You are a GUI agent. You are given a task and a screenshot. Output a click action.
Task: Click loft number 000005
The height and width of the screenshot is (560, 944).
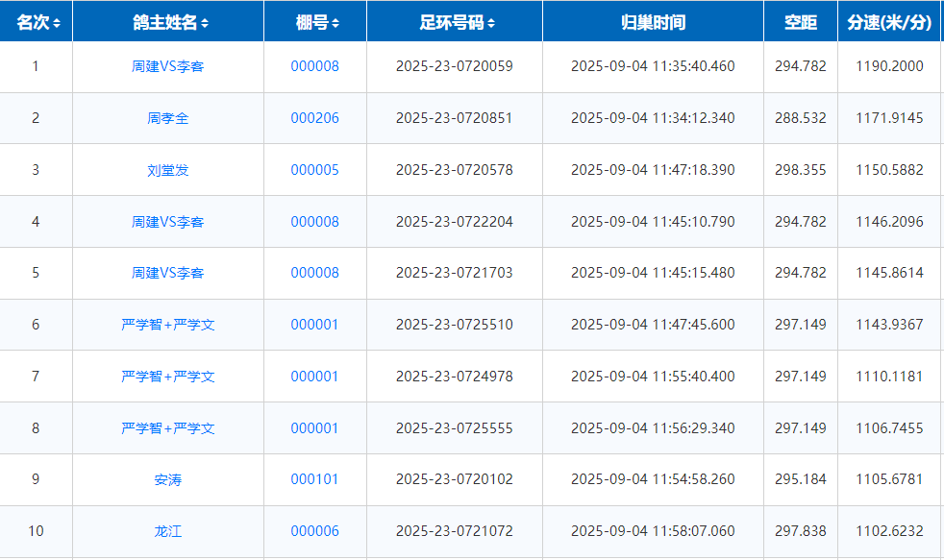point(314,170)
